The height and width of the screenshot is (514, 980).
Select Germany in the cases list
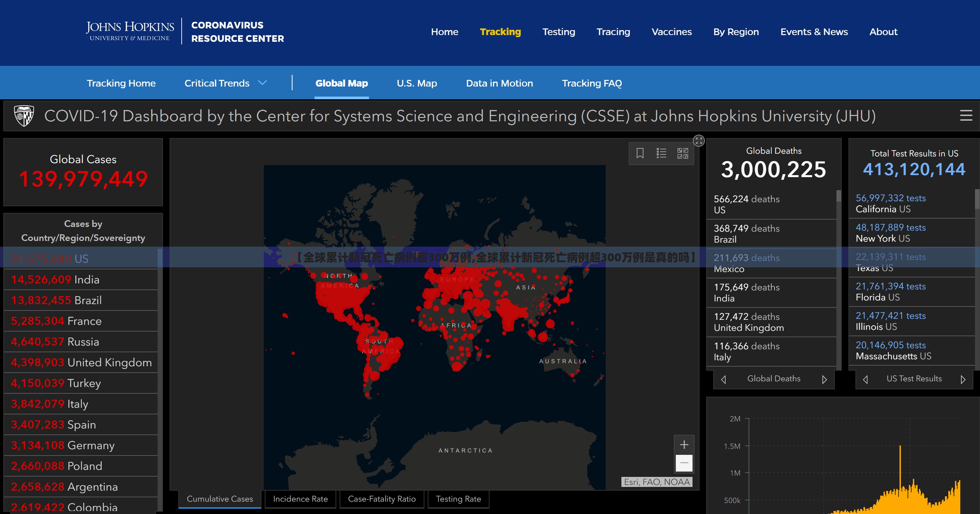(x=81, y=445)
